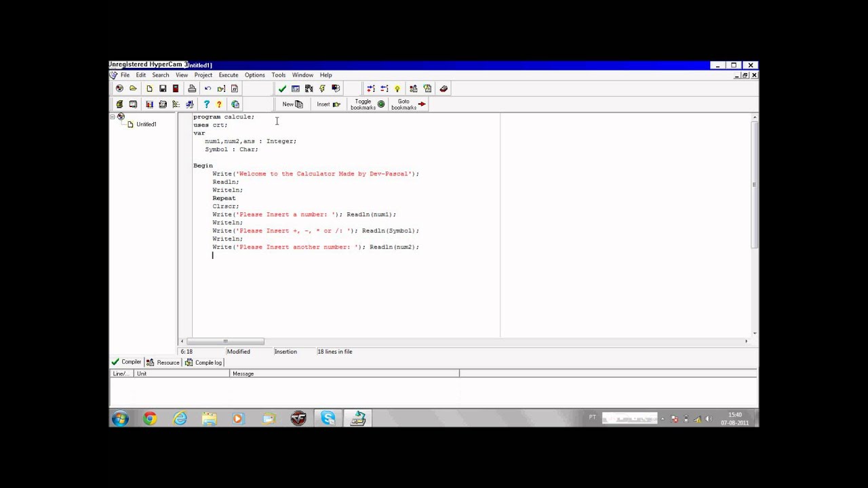Click the New toolbar button

click(292, 104)
